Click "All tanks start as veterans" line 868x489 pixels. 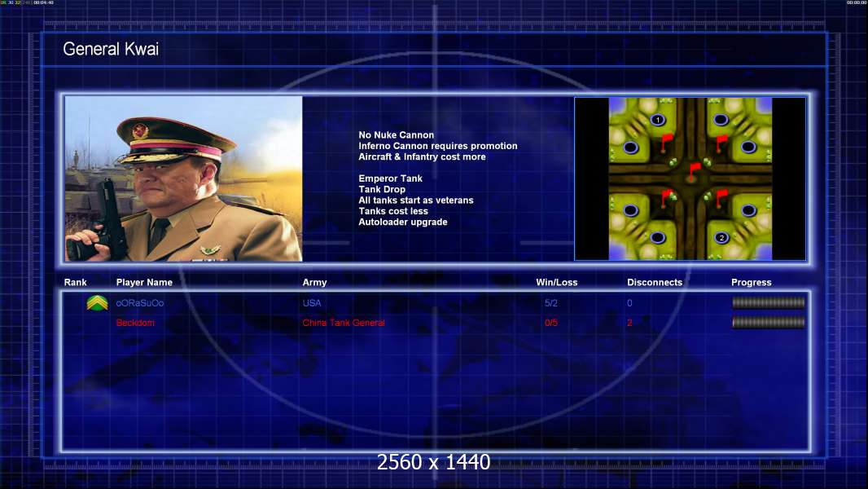[416, 200]
